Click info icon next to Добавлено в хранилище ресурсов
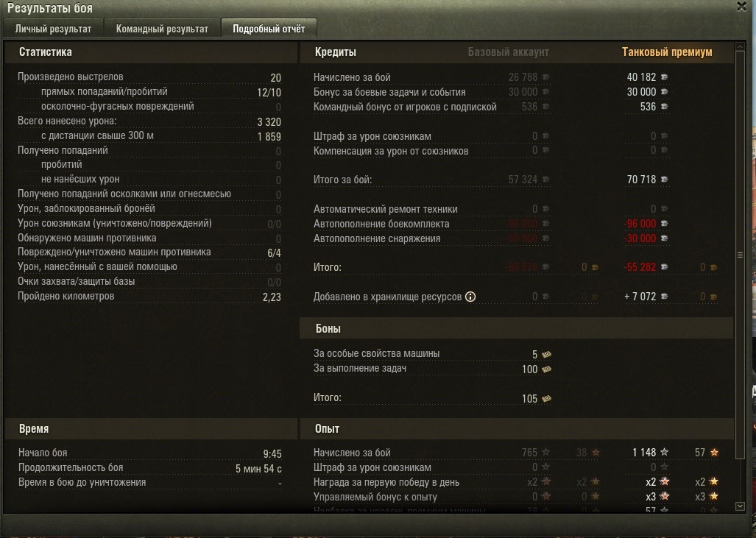Screen dimensions: 756x538 click(470, 297)
